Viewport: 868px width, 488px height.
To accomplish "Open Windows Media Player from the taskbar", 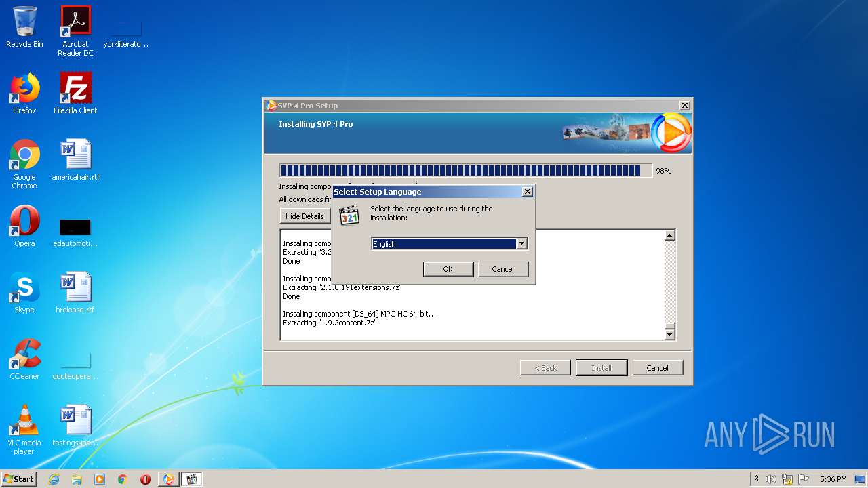I will click(x=100, y=479).
